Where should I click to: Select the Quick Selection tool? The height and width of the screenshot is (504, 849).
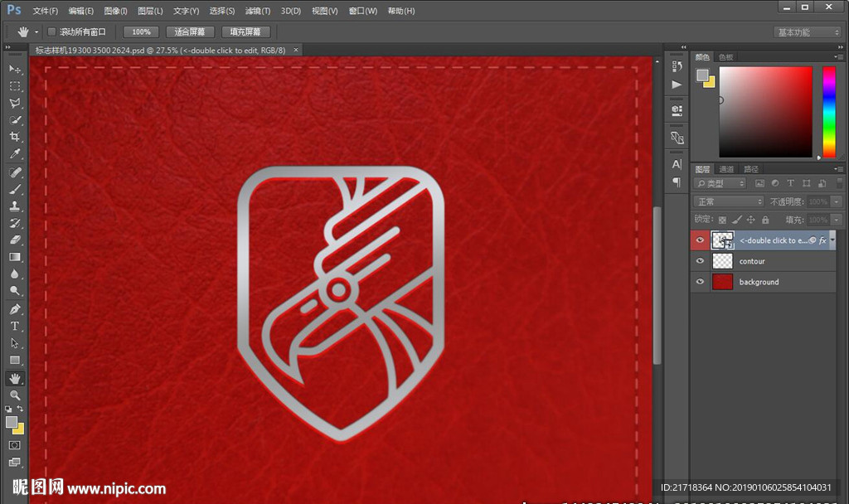[x=15, y=119]
